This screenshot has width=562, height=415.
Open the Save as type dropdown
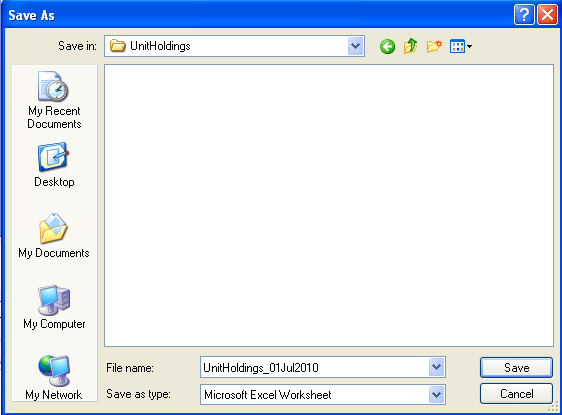pos(436,395)
